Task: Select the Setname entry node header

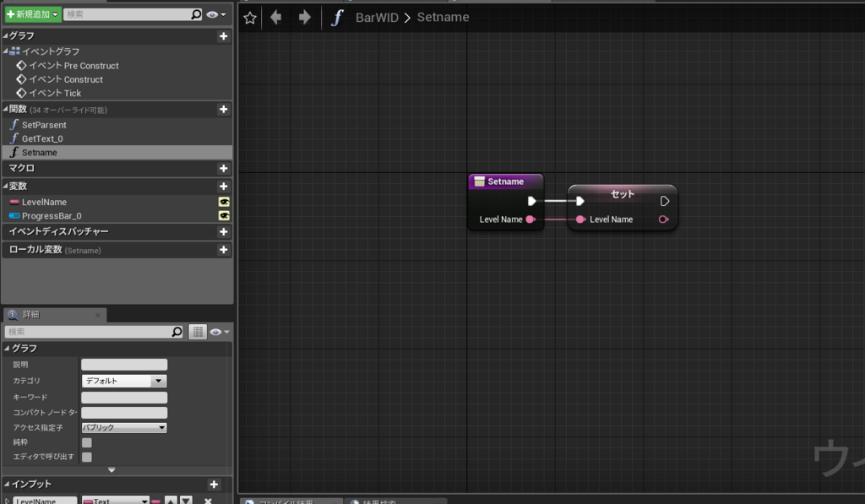Action: [506, 182]
